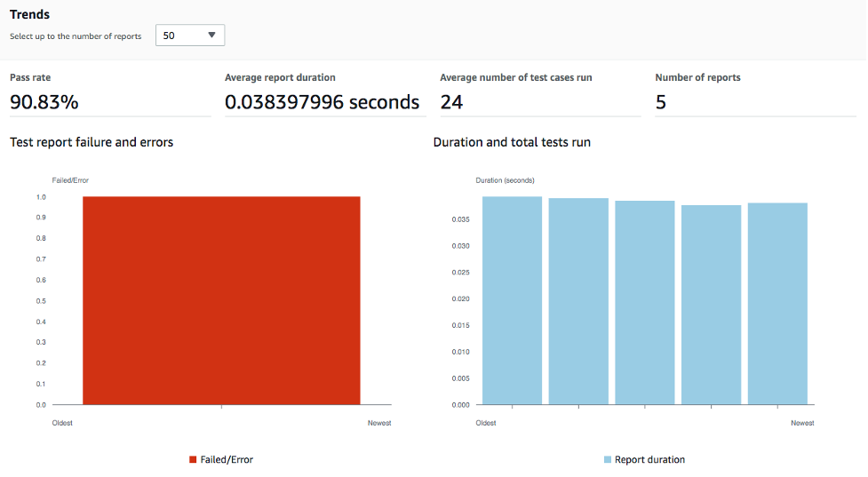Screen dimensions: 868x477
Task: Click the Trends heading
Action: tap(29, 14)
